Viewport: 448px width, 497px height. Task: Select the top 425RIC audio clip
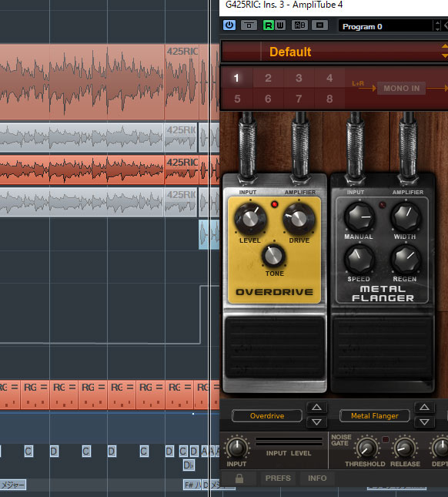tap(182, 82)
